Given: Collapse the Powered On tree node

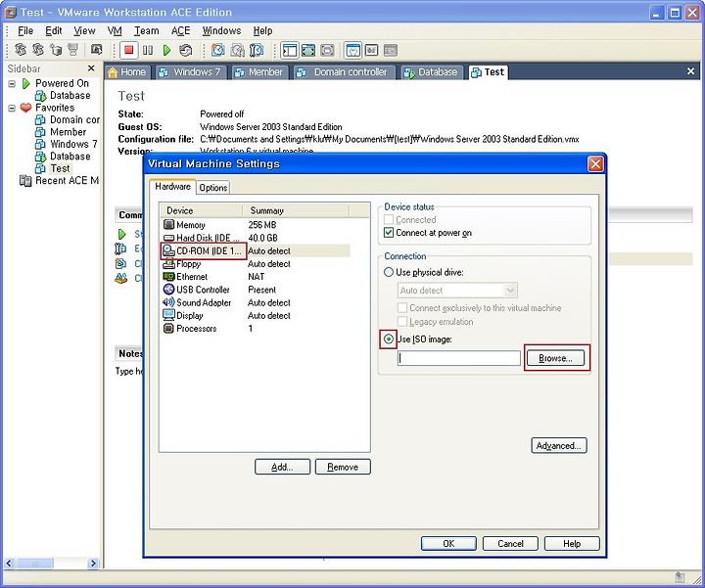Looking at the screenshot, I should tap(12, 83).
